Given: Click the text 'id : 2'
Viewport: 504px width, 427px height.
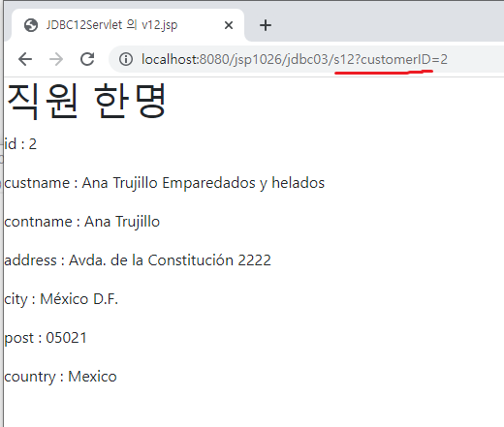Looking at the screenshot, I should coord(20,144).
